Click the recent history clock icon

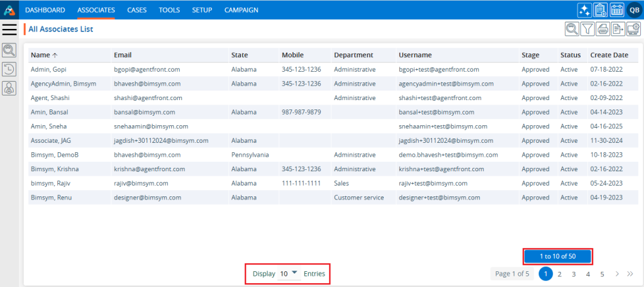point(9,70)
